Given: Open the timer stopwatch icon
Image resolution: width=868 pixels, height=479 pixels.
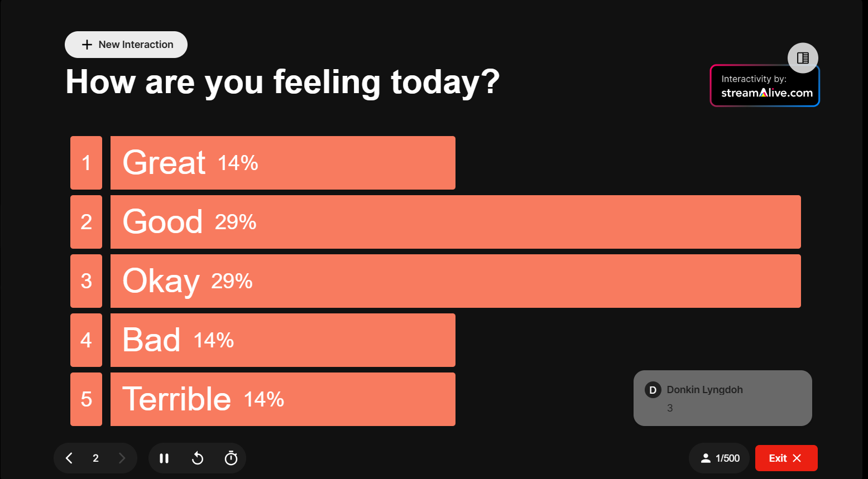Looking at the screenshot, I should (x=231, y=458).
